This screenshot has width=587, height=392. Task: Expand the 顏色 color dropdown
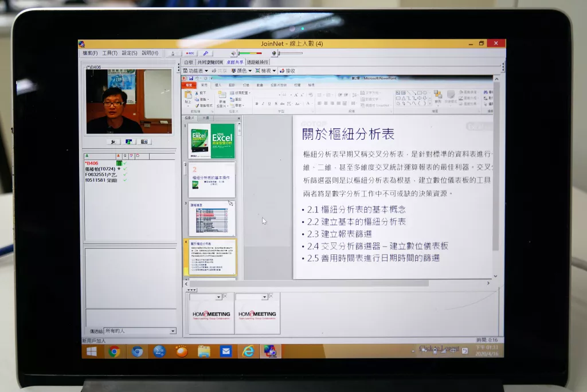click(241, 70)
